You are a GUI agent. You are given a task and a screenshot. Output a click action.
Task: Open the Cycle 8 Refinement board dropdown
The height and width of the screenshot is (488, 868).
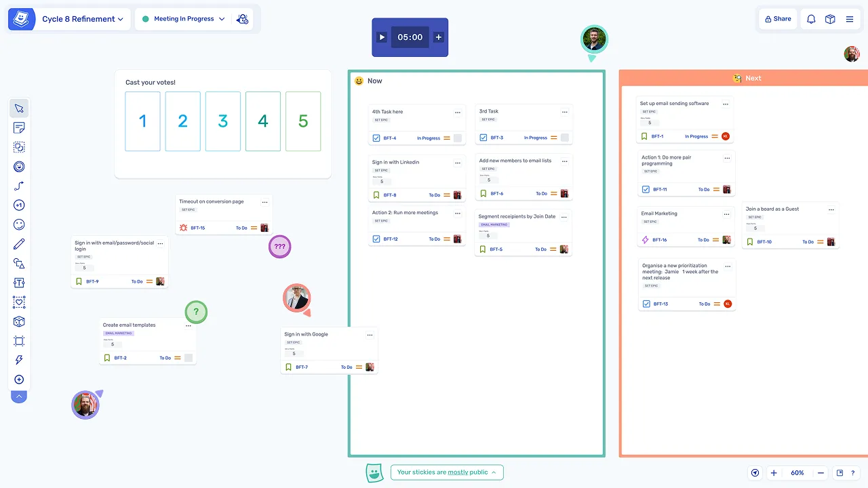83,19
